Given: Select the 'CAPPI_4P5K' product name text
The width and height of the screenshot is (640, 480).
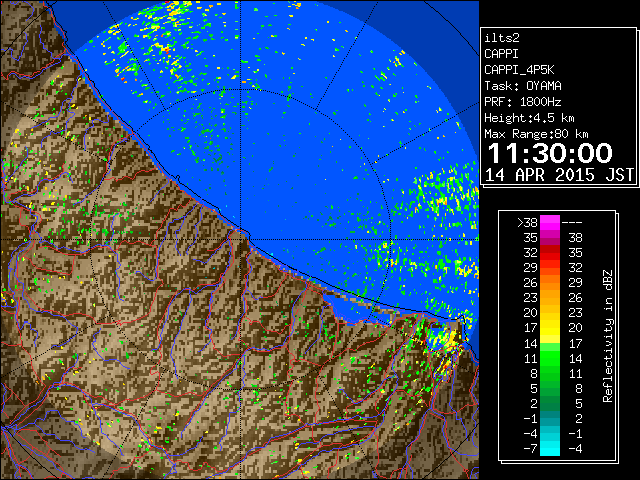Looking at the screenshot, I should (519, 70).
